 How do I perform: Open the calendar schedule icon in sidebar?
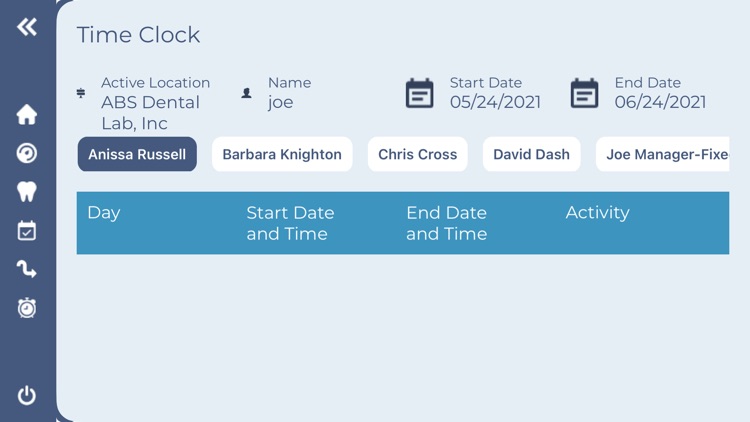click(27, 231)
